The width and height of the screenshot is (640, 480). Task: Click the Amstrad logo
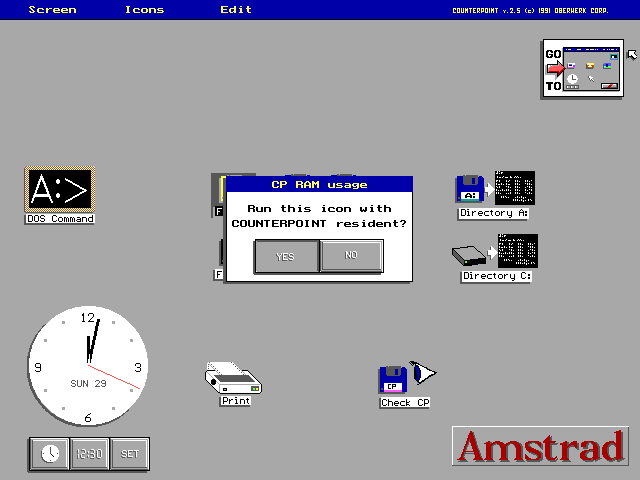[541, 446]
